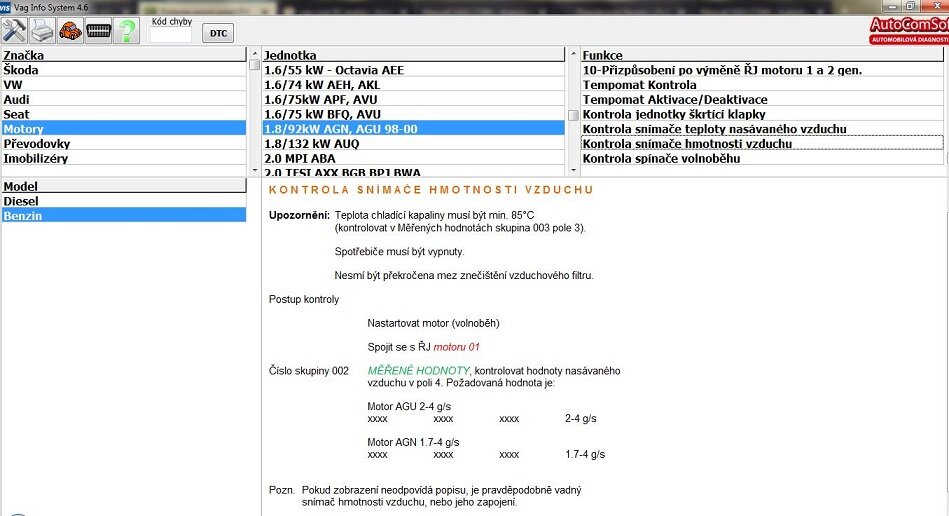Click the OBD connector icon
The width and height of the screenshot is (949, 516).
tap(98, 30)
